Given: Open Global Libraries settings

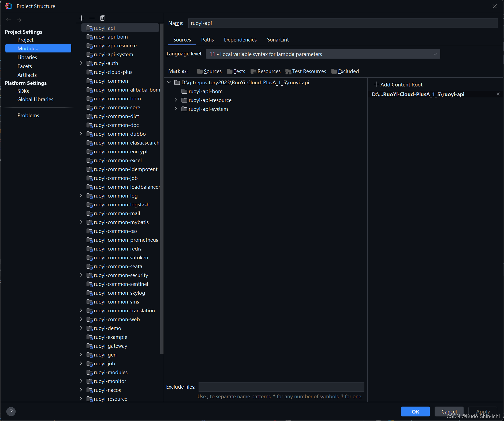Looking at the screenshot, I should (35, 99).
